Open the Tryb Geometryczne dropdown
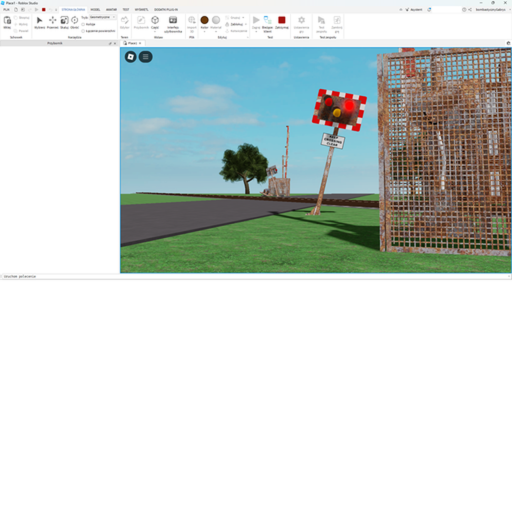Screen dimensions: 512x512 click(x=102, y=17)
